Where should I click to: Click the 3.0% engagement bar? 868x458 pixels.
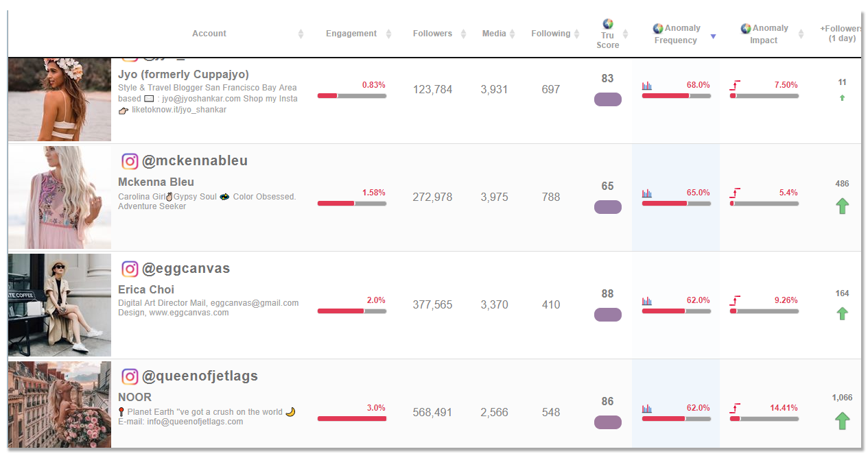click(352, 419)
